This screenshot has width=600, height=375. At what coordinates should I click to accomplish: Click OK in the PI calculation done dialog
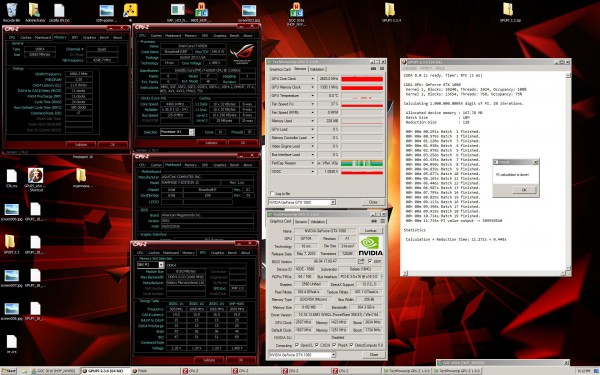pyautogui.click(x=524, y=190)
